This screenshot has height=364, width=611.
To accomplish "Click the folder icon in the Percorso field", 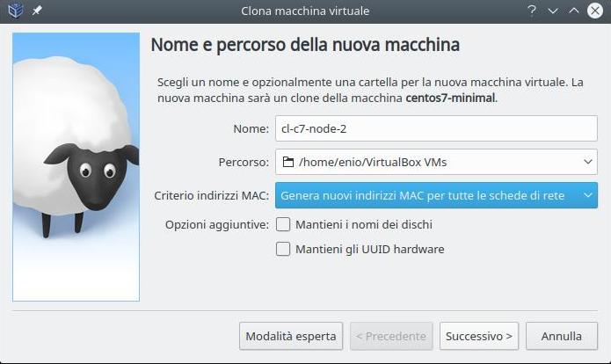I will point(287,162).
